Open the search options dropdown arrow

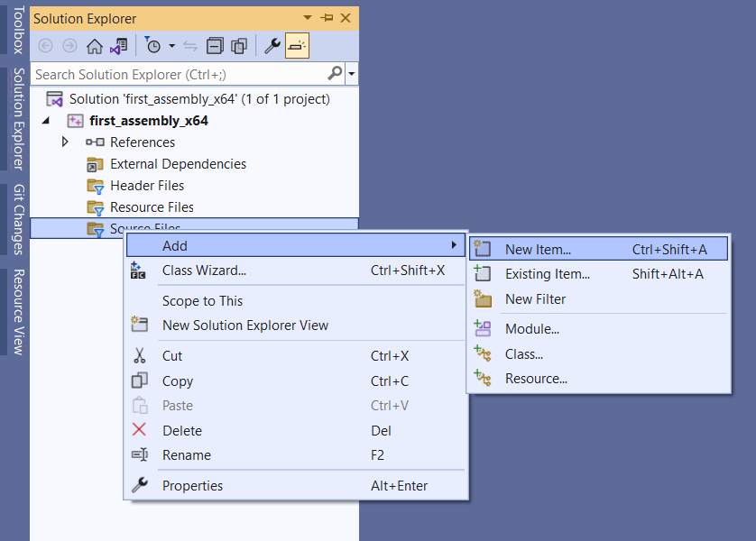(x=352, y=74)
